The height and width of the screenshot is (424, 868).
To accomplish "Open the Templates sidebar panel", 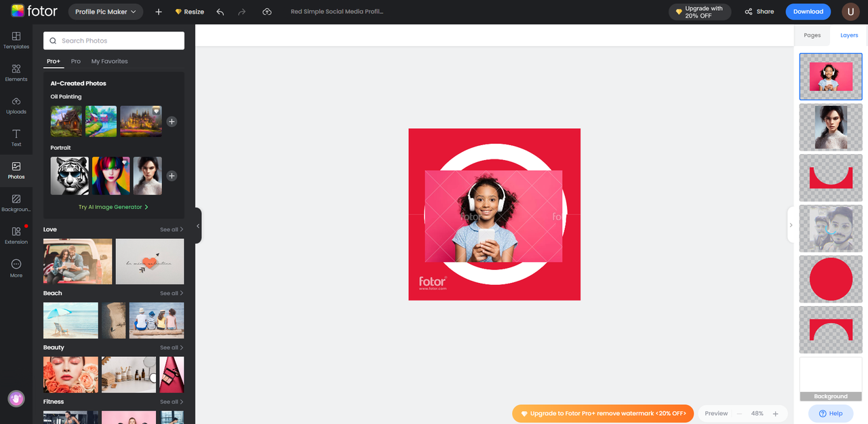I will [16, 40].
